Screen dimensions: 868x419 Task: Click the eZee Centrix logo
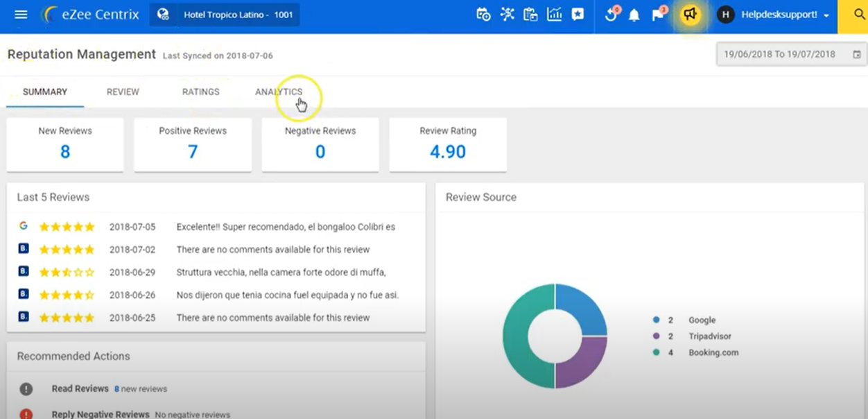(90, 15)
